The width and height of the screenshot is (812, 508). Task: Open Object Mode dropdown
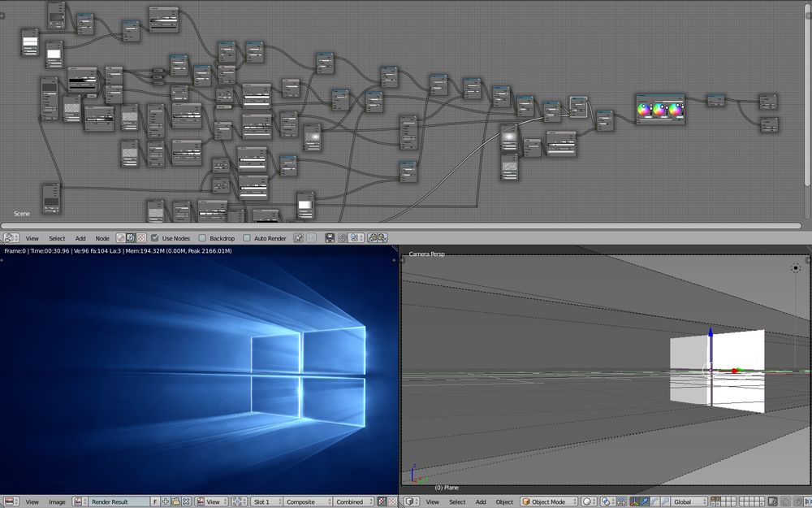tap(549, 501)
